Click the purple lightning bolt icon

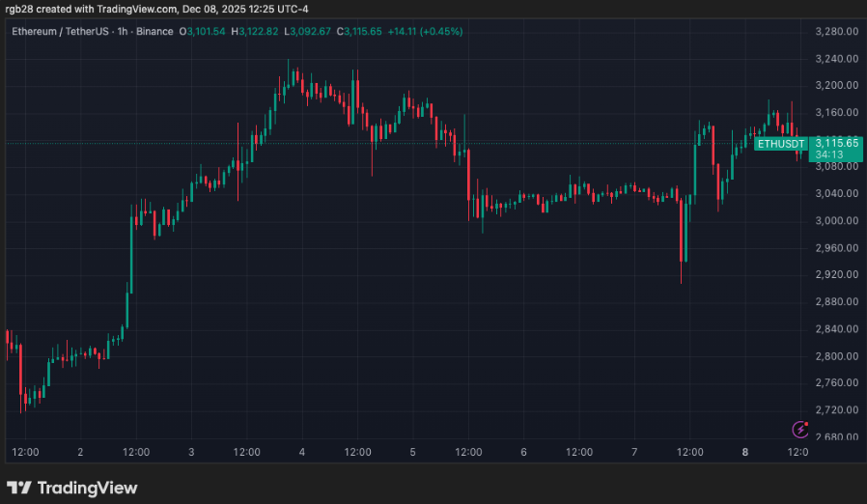800,429
